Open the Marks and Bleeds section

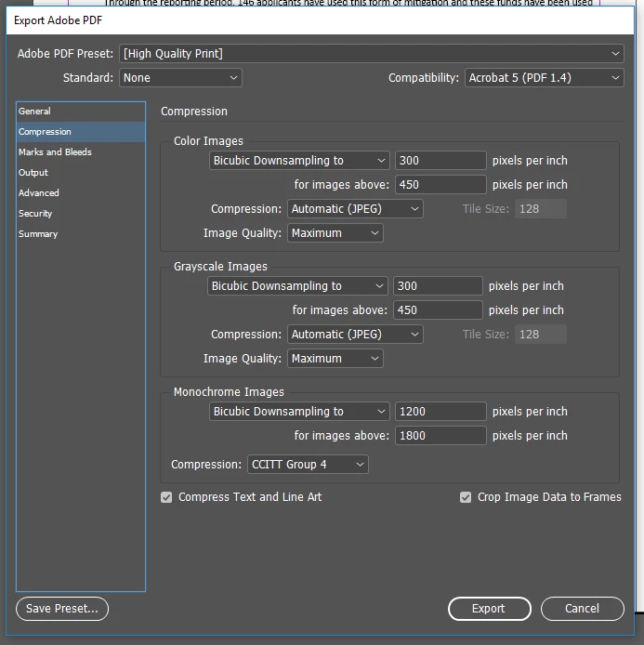point(81,152)
